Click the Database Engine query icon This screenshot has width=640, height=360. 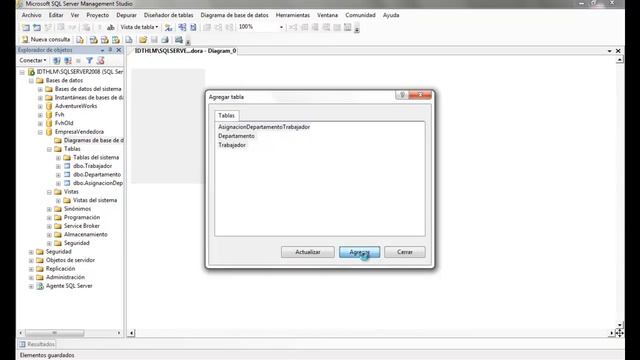80,40
